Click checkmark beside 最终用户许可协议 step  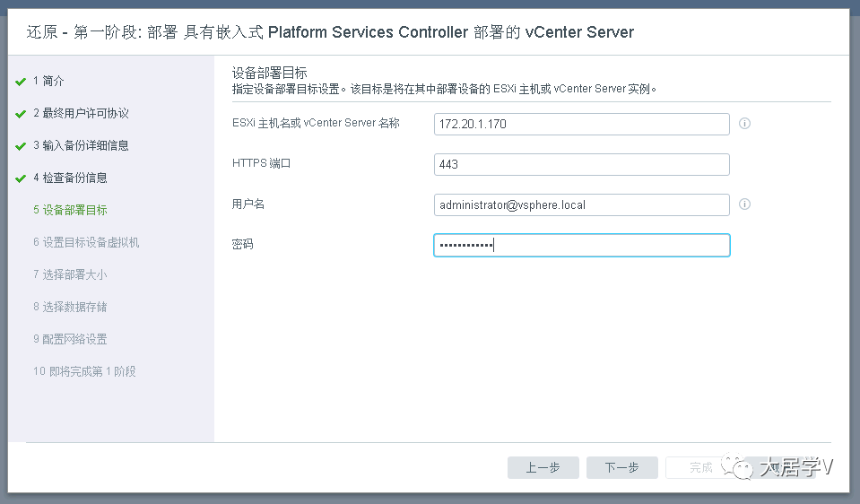(21, 114)
